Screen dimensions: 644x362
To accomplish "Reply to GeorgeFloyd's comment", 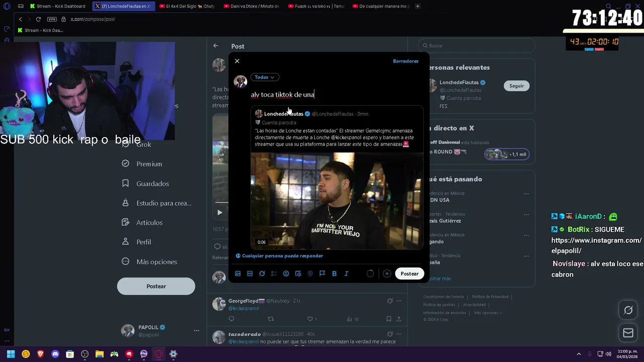I will (231, 319).
